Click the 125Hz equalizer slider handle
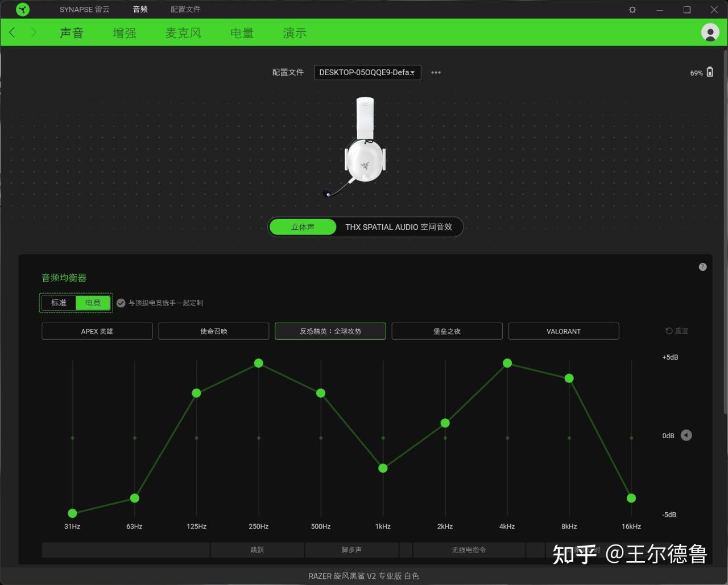Screen dimensions: 728x585 click(196, 393)
